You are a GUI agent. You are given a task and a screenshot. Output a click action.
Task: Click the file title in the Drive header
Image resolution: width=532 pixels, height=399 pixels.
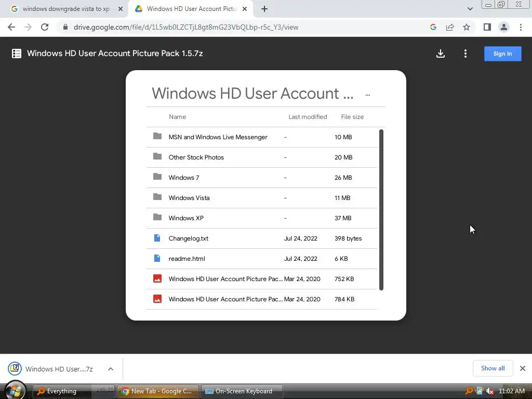[x=115, y=54]
